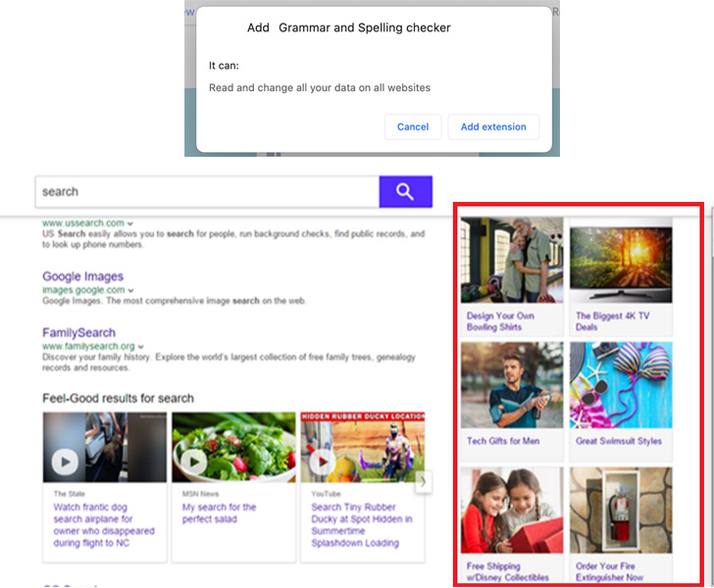The width and height of the screenshot is (714, 588).
Task: Open 'My search for the perfect salad' link
Action: pyautogui.click(x=219, y=513)
